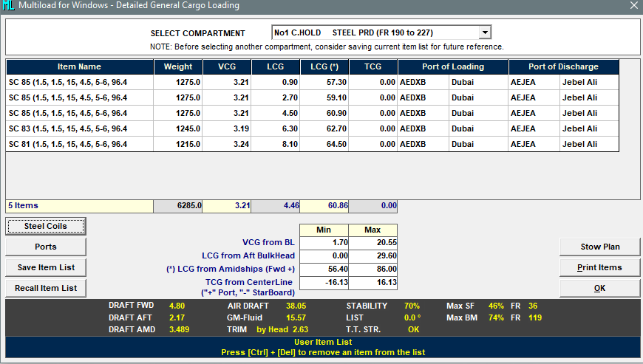
Task: Confirm with the OK button
Action: pyautogui.click(x=599, y=288)
